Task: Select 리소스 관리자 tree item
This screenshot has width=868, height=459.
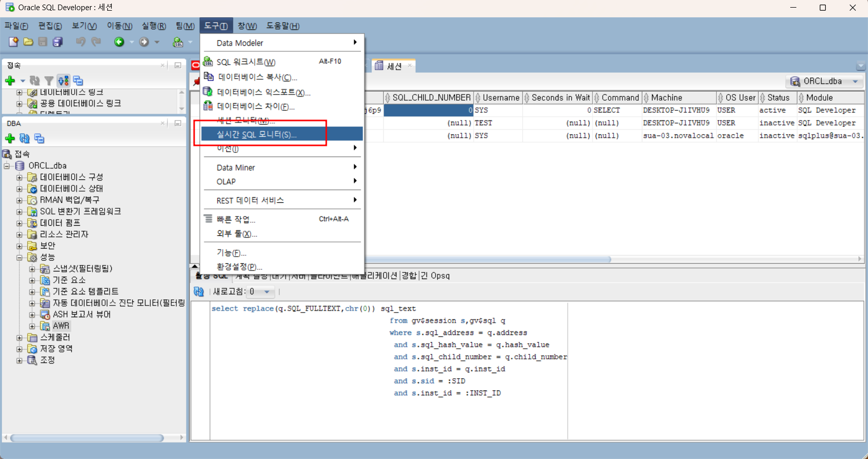Action: (64, 234)
